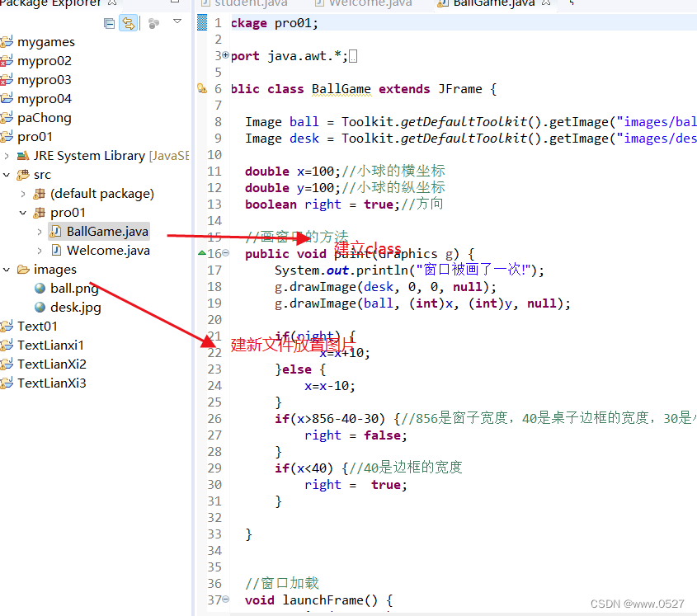Click the images folder icon
This screenshot has width=697, height=616.
coord(23,270)
